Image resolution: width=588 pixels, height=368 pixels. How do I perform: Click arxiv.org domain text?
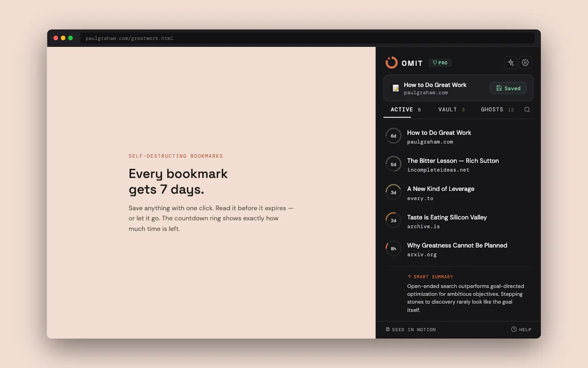(x=422, y=255)
